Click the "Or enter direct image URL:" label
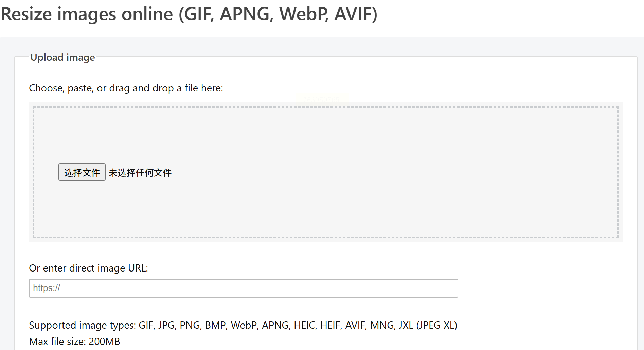The image size is (644, 350). coord(88,268)
